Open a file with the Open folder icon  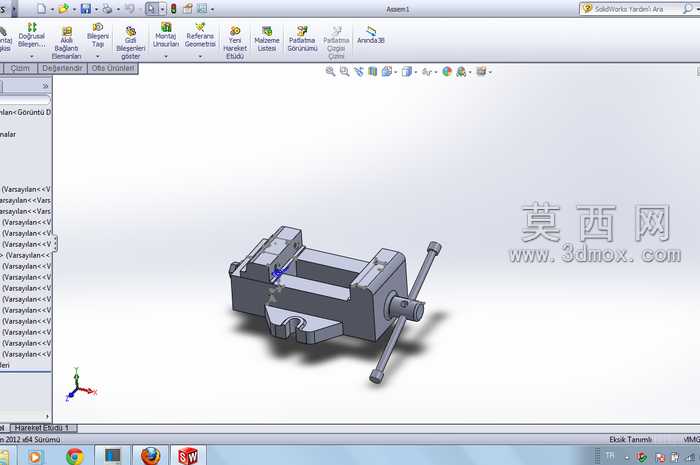point(63,8)
